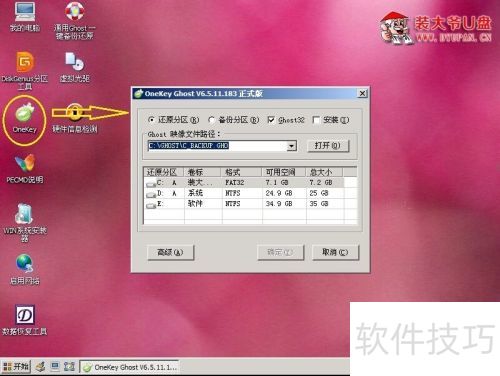Viewport: 500px width, 376px height.
Task: Click first quick launch icon beside Start
Action: (x=41, y=367)
